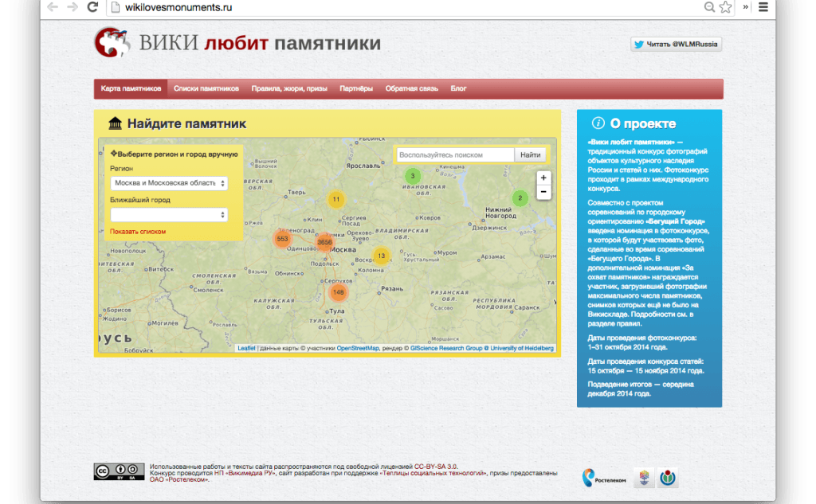Expand the Ближайший город dropdown
The width and height of the screenshot is (816, 504).
click(169, 215)
